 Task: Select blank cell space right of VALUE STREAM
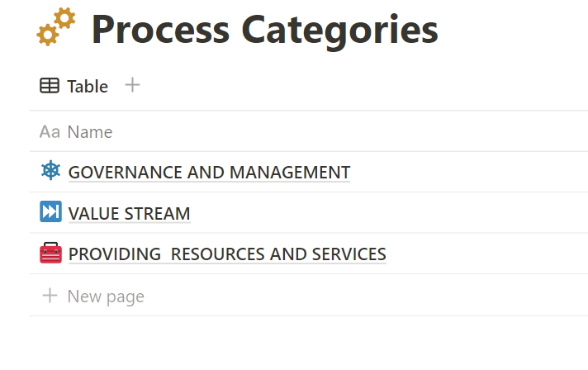coord(388,214)
